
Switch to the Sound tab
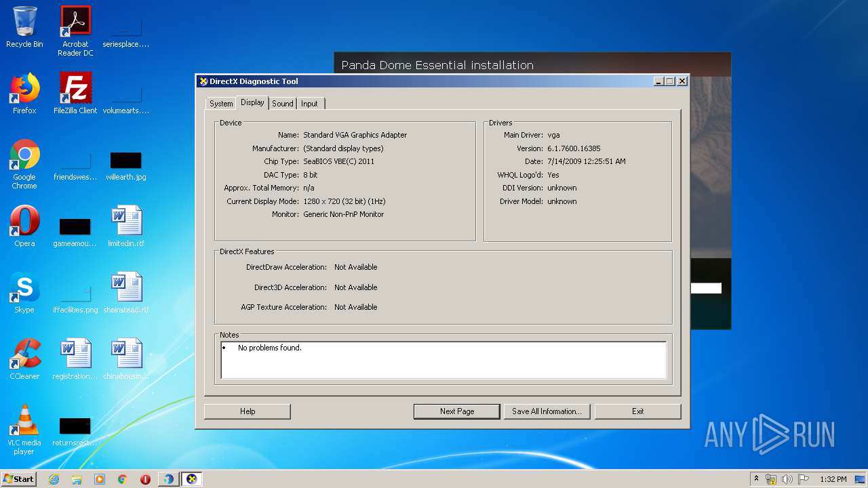click(283, 104)
